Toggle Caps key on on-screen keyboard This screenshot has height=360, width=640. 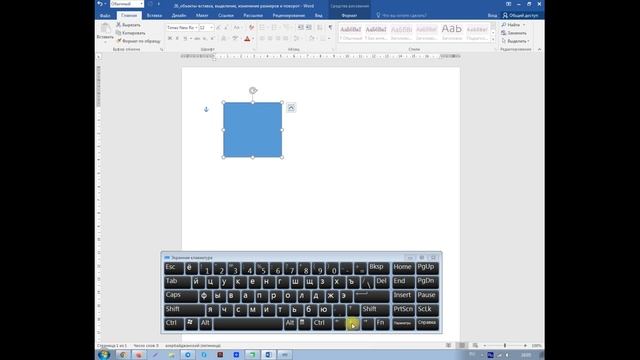point(181,296)
